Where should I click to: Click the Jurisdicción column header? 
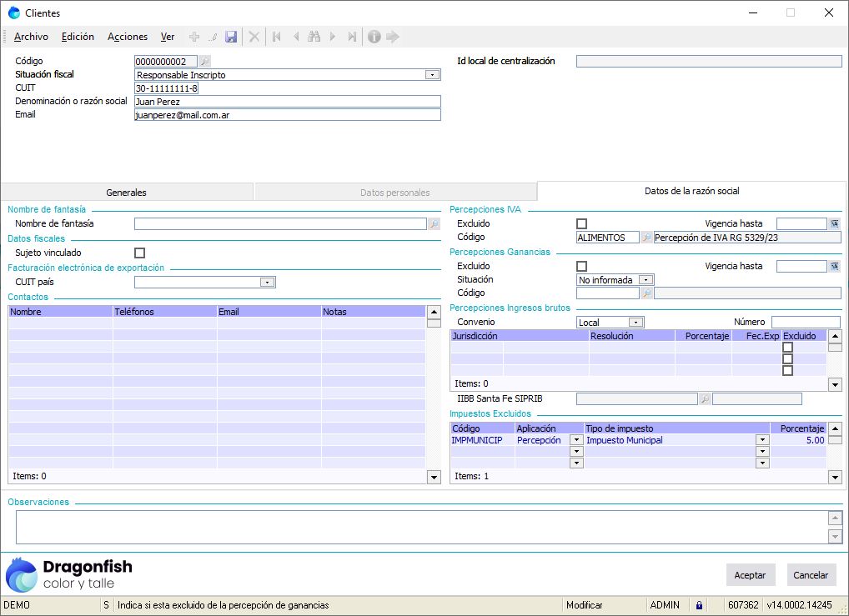tap(520, 336)
